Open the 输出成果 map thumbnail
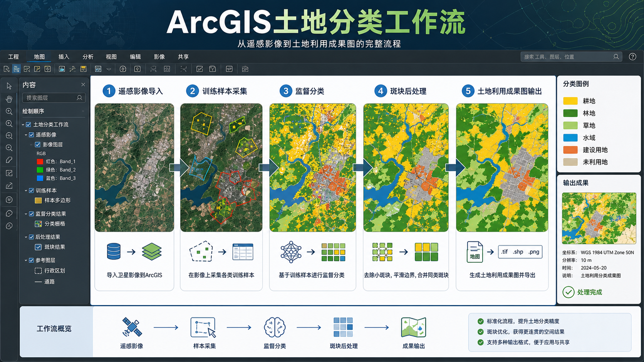 [x=599, y=218]
